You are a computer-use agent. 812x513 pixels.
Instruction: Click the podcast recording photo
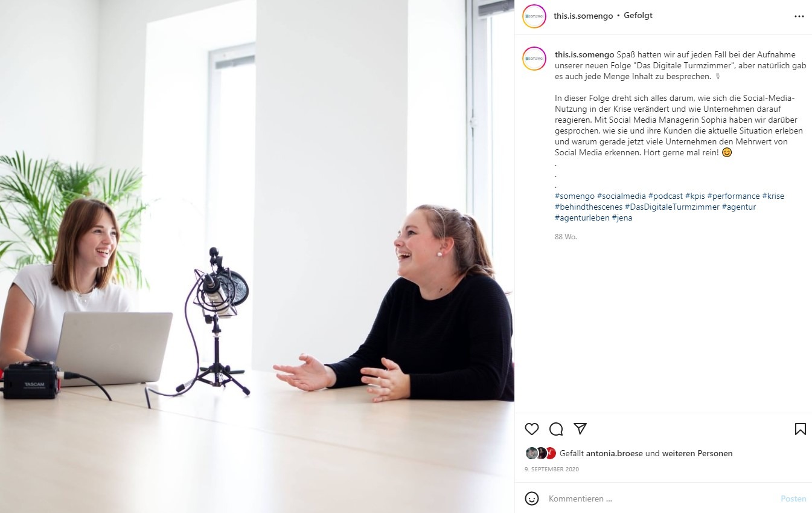(257, 256)
